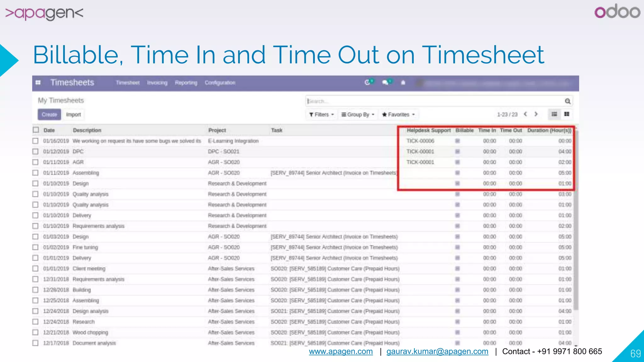644x362 pixels.
Task: Sort by Time Out column header
Action: [x=511, y=130]
